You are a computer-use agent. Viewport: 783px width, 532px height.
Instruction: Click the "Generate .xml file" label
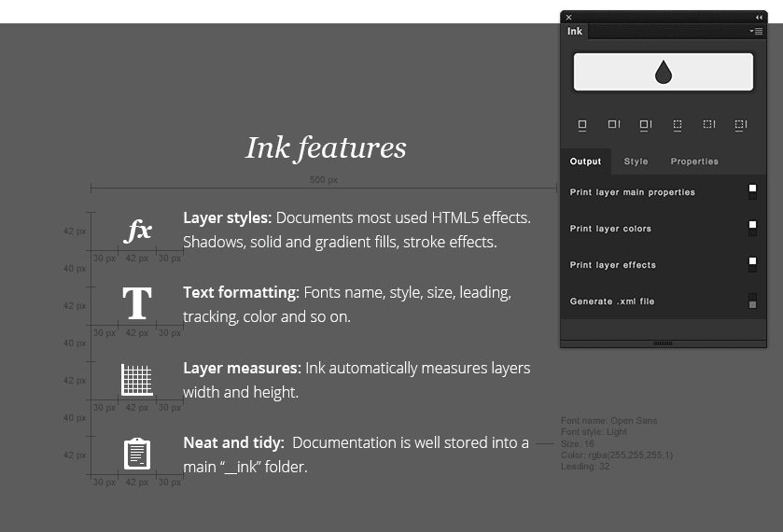[x=611, y=301]
